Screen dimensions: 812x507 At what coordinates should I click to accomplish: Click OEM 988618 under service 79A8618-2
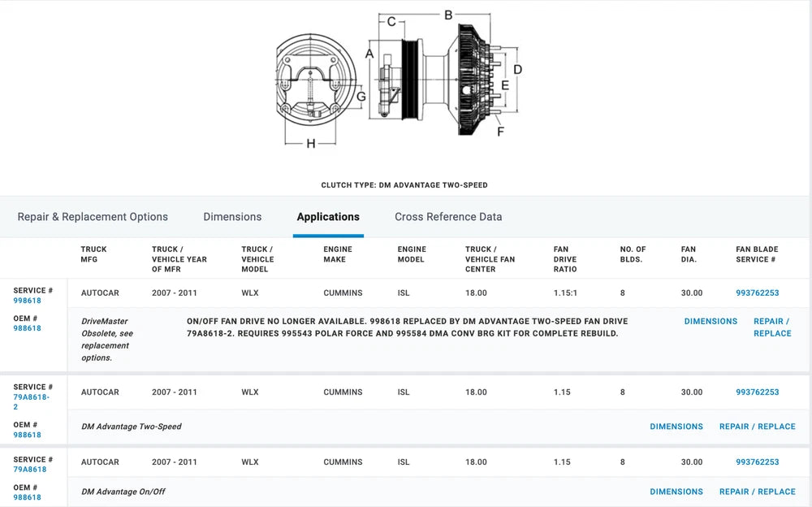pyautogui.click(x=28, y=435)
